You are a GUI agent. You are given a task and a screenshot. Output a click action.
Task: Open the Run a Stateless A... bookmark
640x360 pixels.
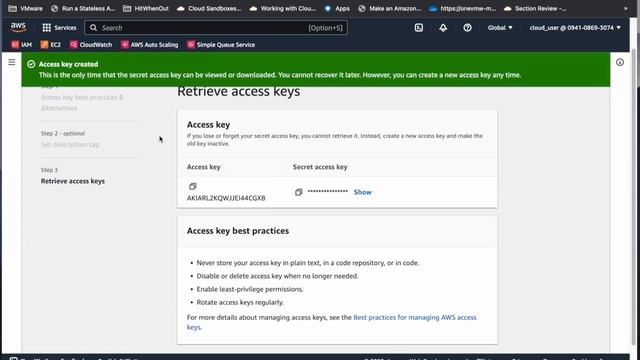point(83,8)
